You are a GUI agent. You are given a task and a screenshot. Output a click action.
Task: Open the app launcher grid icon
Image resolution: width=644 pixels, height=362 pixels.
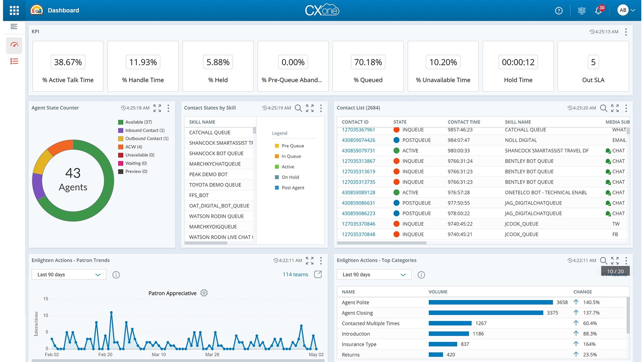(x=14, y=10)
